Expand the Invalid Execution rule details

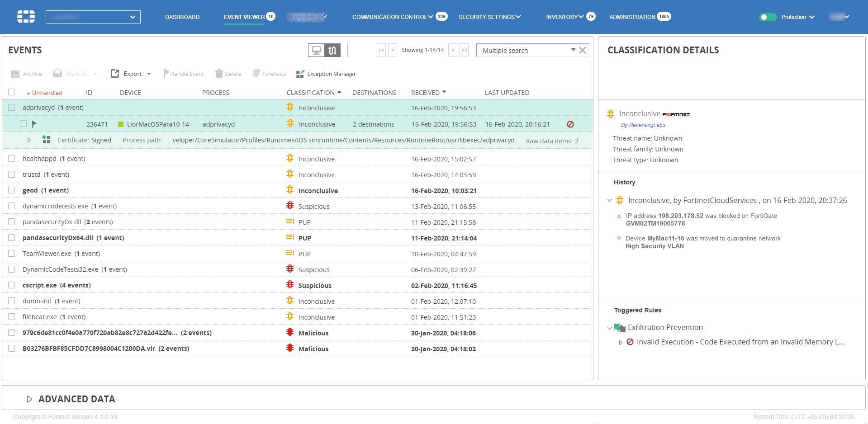point(621,342)
